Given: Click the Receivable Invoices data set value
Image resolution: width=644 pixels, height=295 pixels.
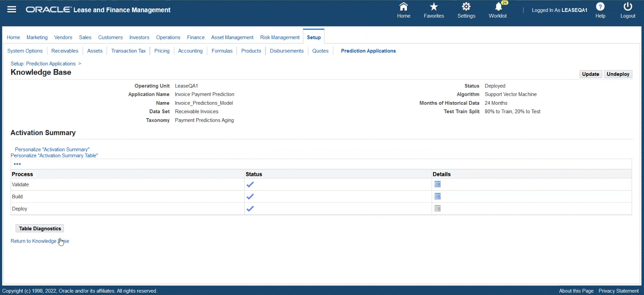Looking at the screenshot, I should coord(197,112).
